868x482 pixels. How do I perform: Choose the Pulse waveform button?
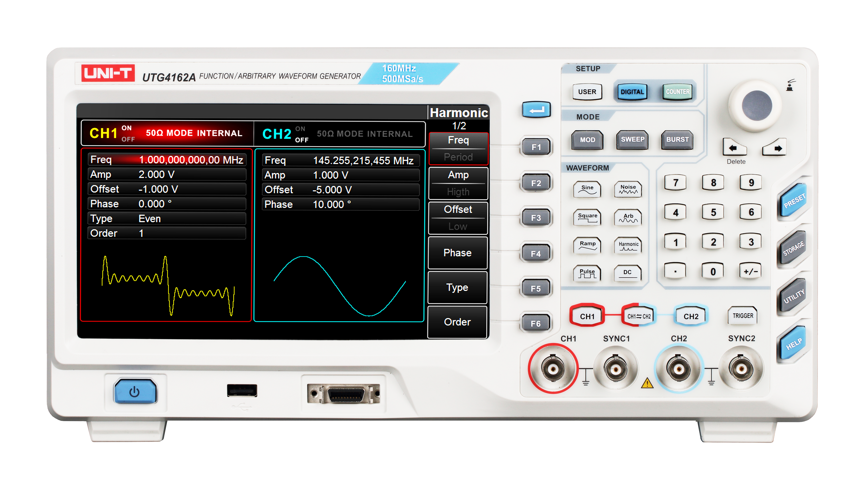click(x=587, y=273)
